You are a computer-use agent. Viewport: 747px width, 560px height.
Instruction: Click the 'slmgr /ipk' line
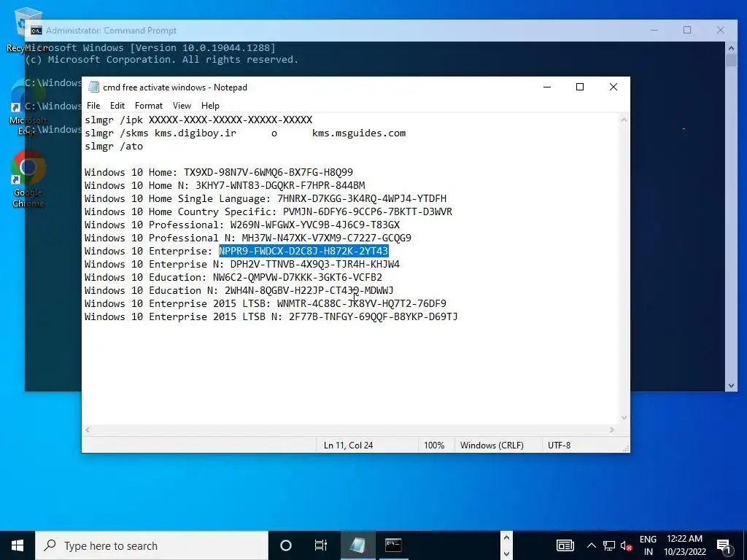tap(198, 120)
